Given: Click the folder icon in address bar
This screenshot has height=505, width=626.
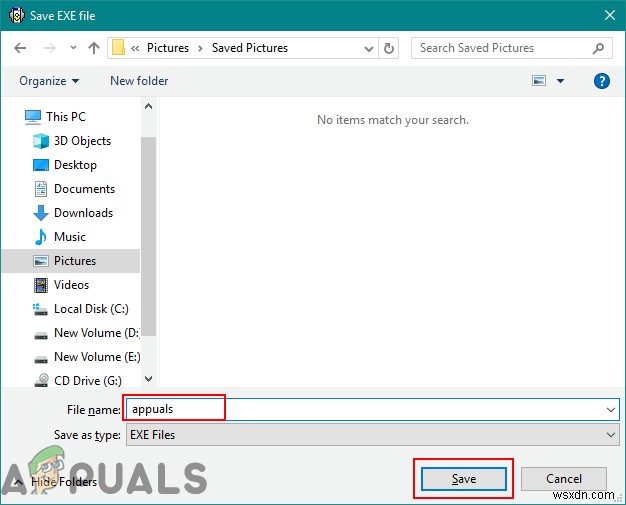Looking at the screenshot, I should pos(118,48).
